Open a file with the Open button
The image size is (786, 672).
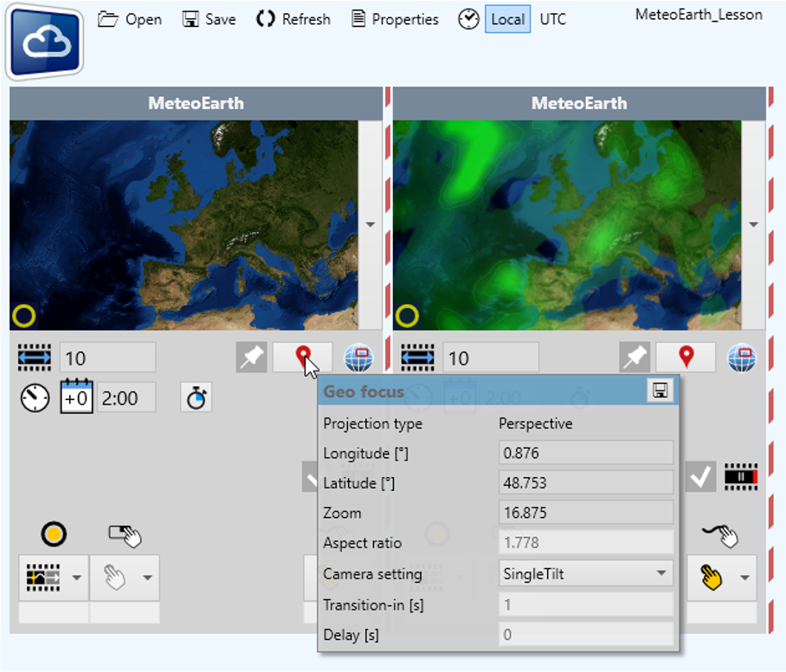pos(130,20)
